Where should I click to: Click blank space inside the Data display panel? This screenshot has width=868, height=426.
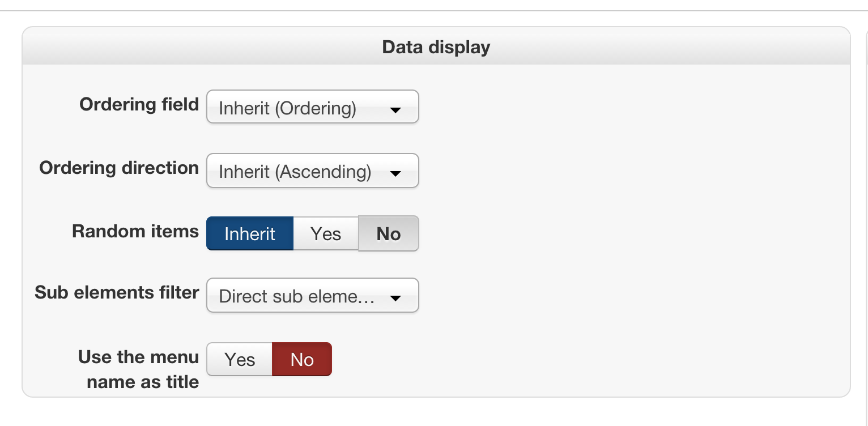click(623, 227)
